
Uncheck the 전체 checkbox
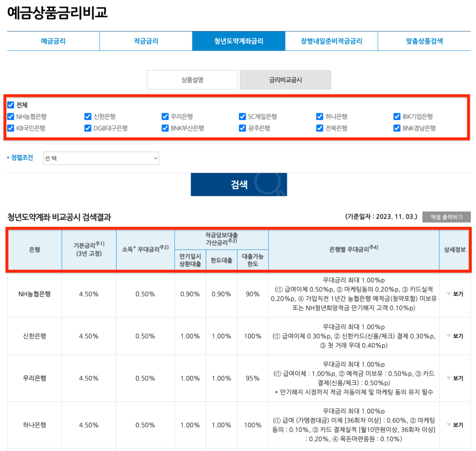point(11,105)
